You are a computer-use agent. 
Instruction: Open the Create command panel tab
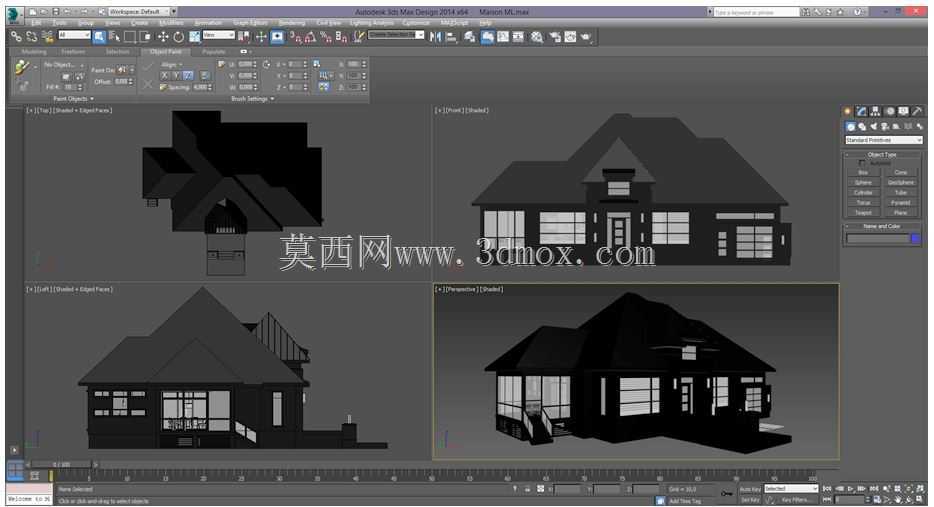pyautogui.click(x=848, y=111)
